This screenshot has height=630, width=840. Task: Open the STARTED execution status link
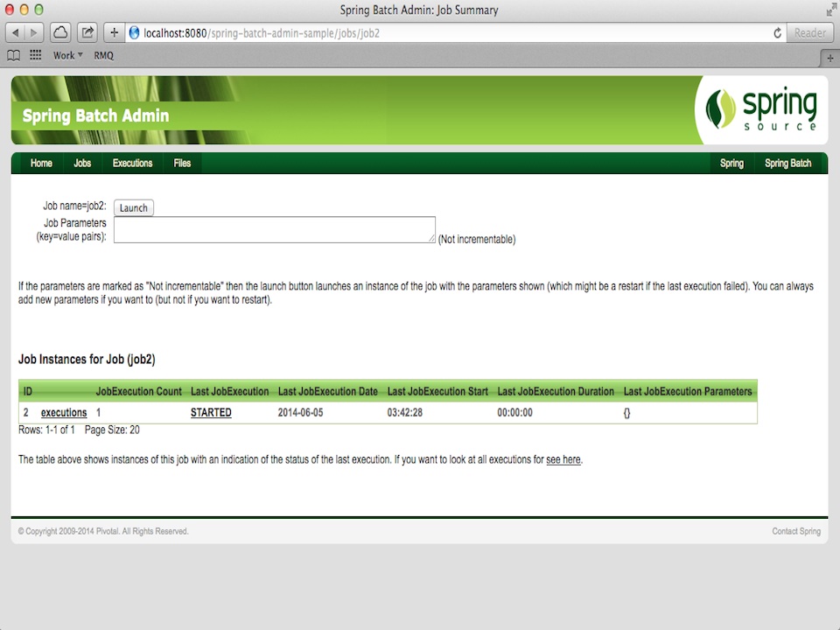(x=211, y=413)
